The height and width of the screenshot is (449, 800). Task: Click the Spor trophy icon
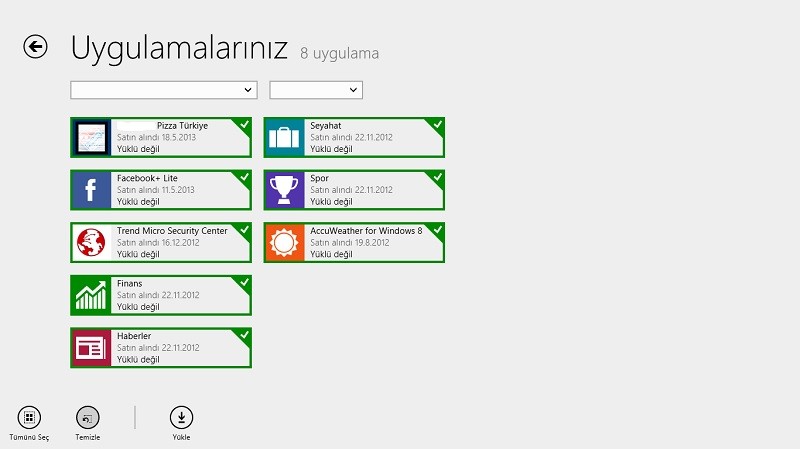point(284,190)
